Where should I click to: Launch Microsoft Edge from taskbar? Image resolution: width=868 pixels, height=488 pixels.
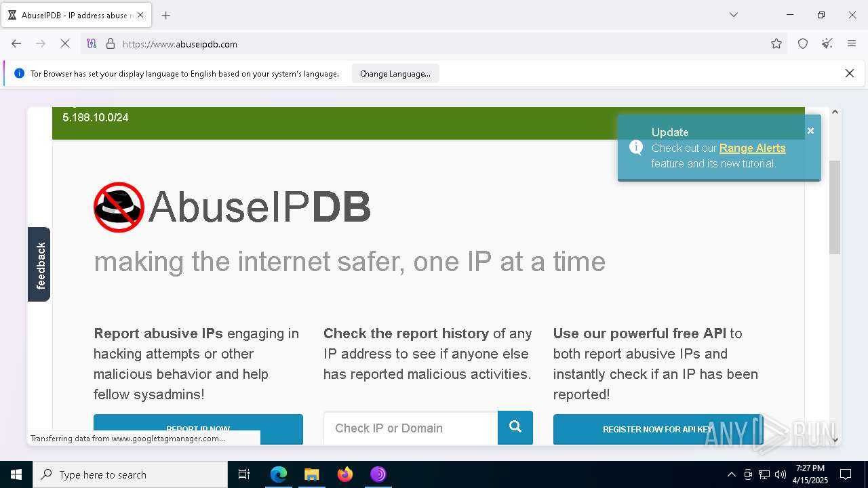click(279, 474)
